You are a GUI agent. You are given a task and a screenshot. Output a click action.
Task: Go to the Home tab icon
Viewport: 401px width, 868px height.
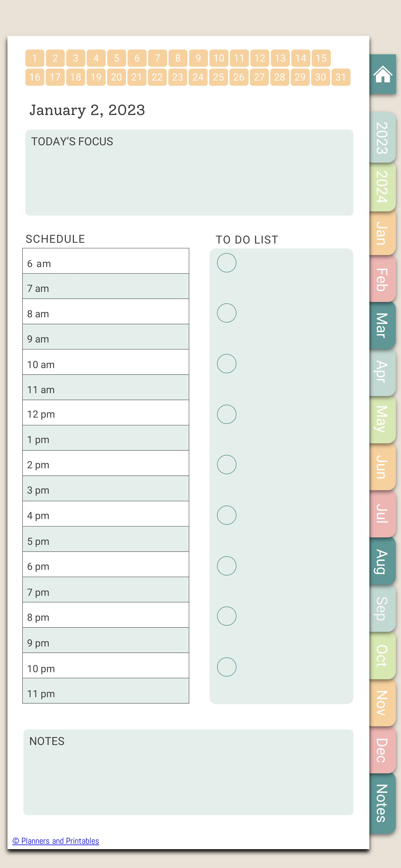tap(383, 74)
